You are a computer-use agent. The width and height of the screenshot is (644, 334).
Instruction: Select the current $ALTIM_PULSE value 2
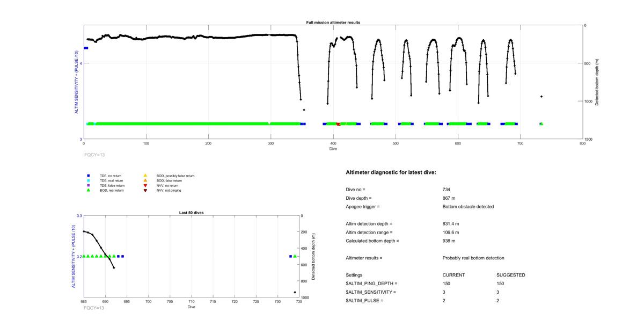pos(444,301)
